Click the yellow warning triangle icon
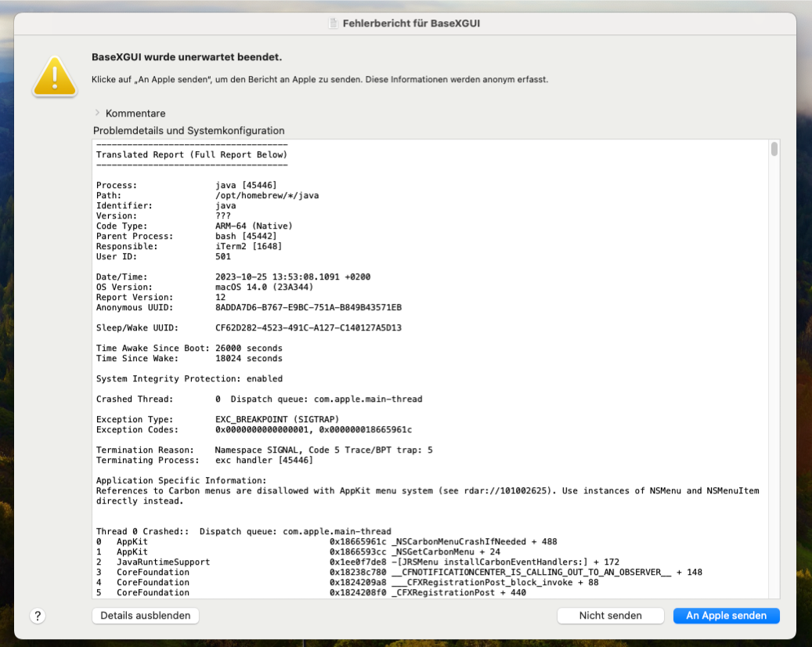This screenshot has height=647, width=812. tap(55, 77)
